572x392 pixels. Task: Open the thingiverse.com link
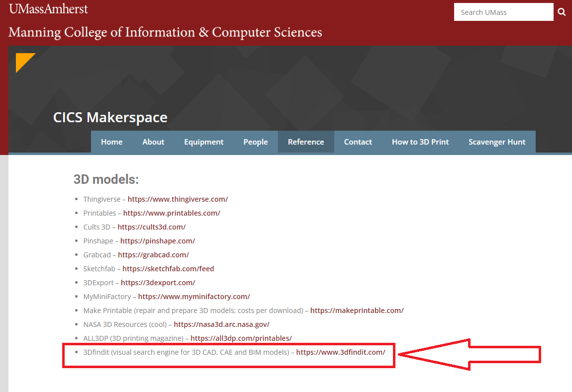[178, 199]
